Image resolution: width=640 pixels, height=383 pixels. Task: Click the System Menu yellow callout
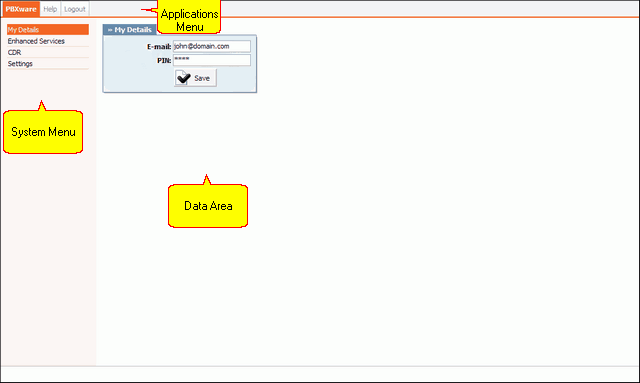point(43,132)
